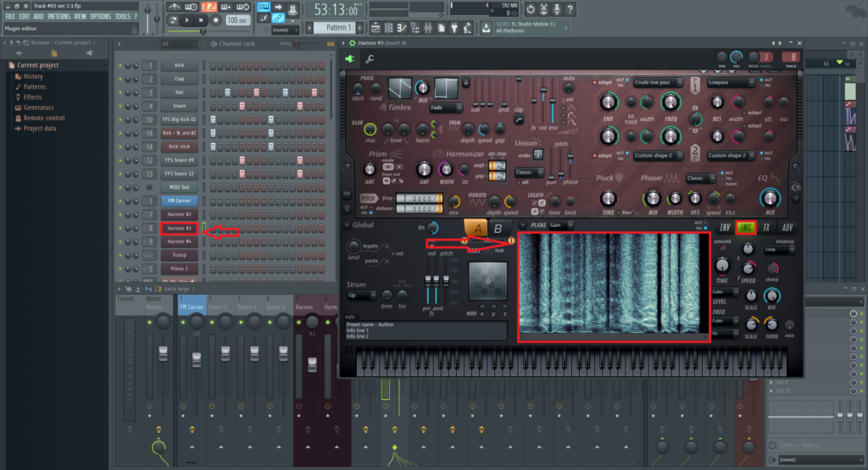Click the help question mark icon
The height and width of the screenshot is (470, 868).
point(570,8)
